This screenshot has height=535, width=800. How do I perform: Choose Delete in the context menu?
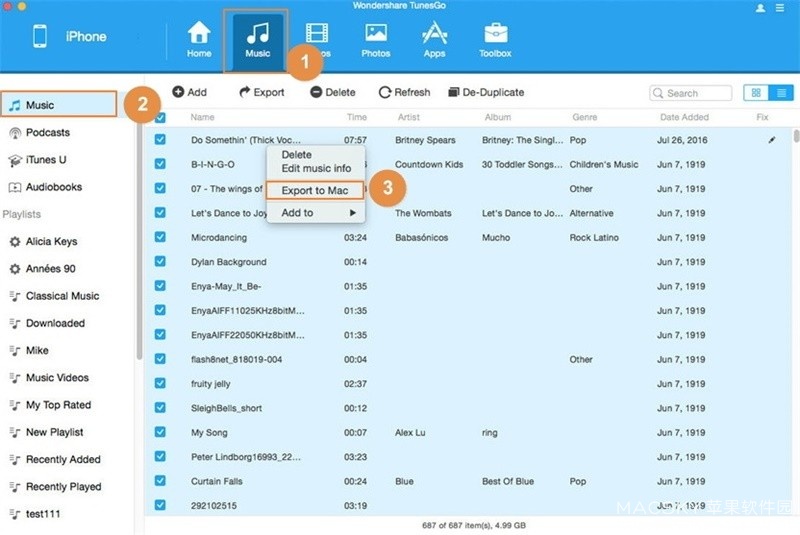(315, 155)
